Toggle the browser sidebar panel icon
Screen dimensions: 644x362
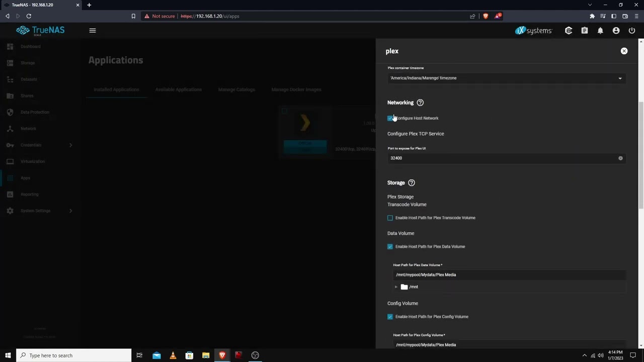pos(614,16)
